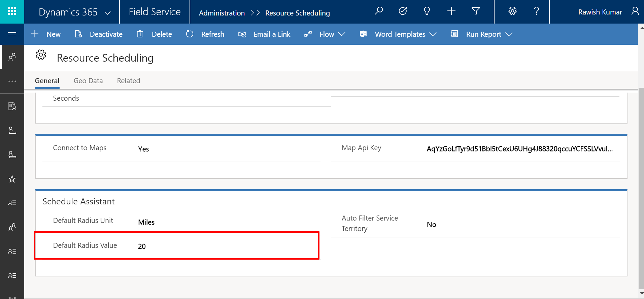Screen dimensions: 644x299
Task: Click the help question mark icon
Action: pos(537,11)
